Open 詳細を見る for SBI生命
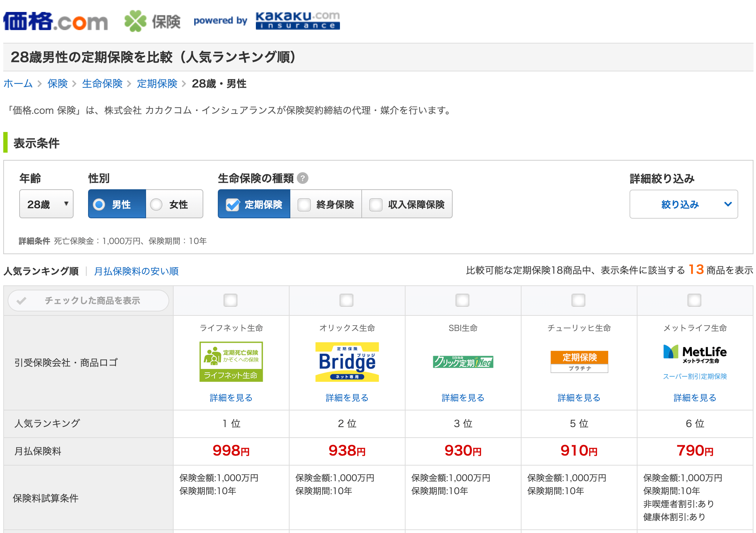Image resolution: width=756 pixels, height=533 pixels. click(463, 398)
